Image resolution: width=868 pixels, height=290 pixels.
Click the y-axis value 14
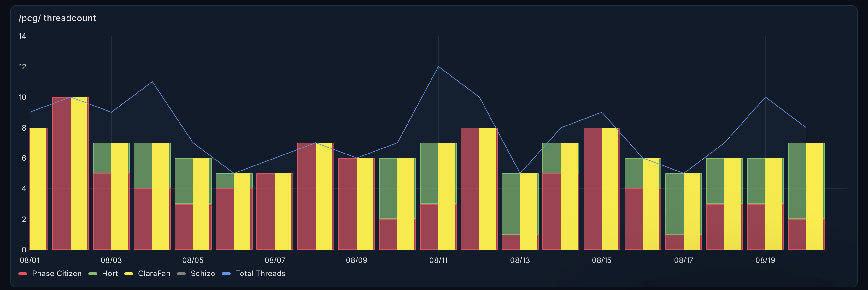pyautogui.click(x=22, y=36)
